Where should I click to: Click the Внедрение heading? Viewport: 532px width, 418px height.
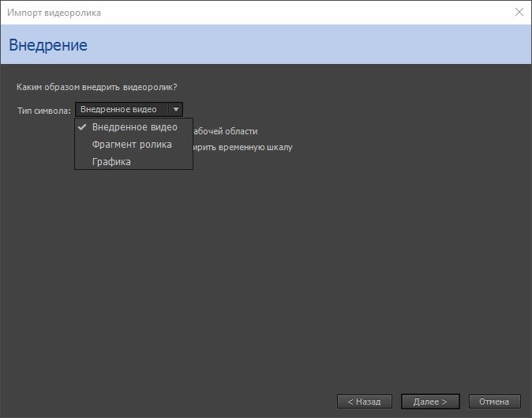(48, 45)
